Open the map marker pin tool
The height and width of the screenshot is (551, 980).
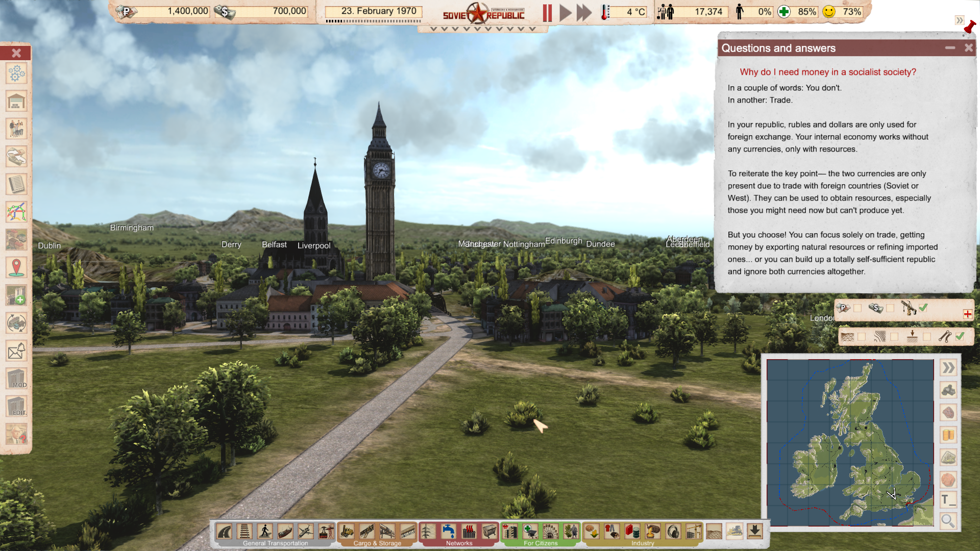click(16, 267)
